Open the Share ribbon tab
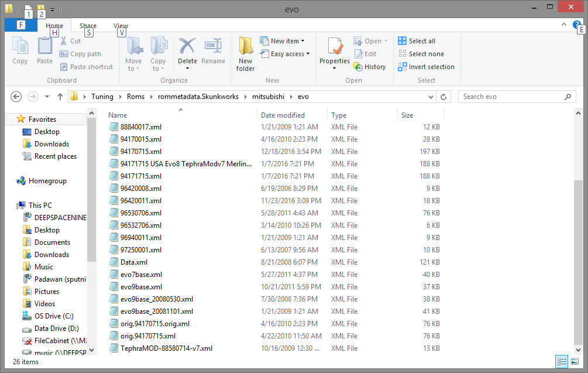The height and width of the screenshot is (373, 588). [88, 26]
